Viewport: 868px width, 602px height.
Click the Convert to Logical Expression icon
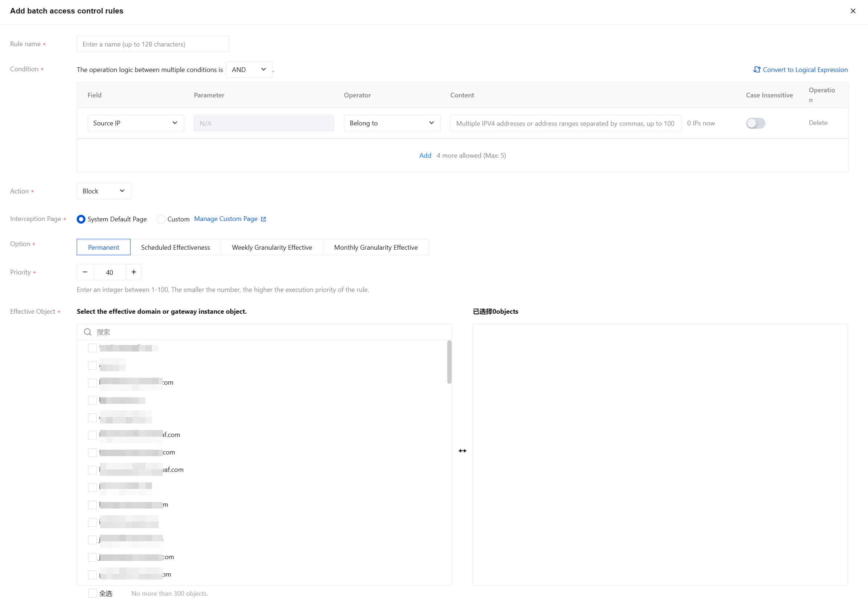point(756,69)
